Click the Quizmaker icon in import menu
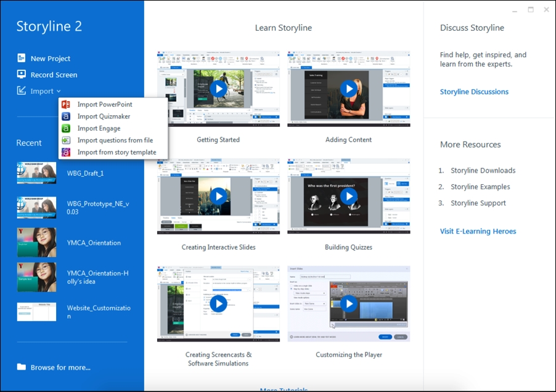This screenshot has width=556, height=392. point(66,116)
